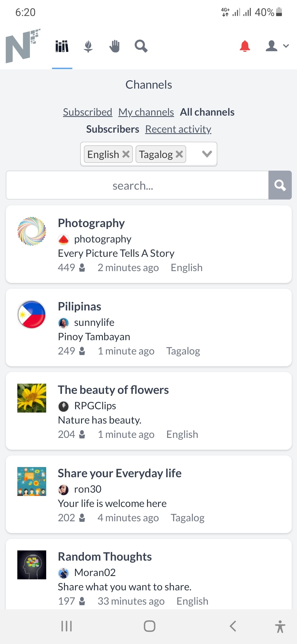Open the Android accessibility shortcut icon
Viewport: 297px width, 644px height.
(280, 626)
